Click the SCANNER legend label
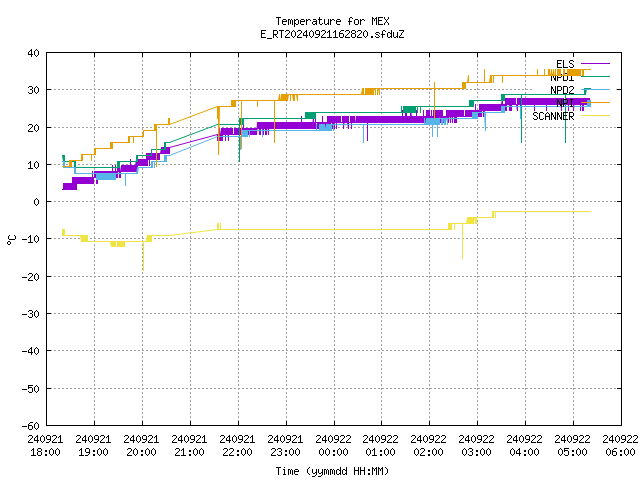 pos(553,116)
